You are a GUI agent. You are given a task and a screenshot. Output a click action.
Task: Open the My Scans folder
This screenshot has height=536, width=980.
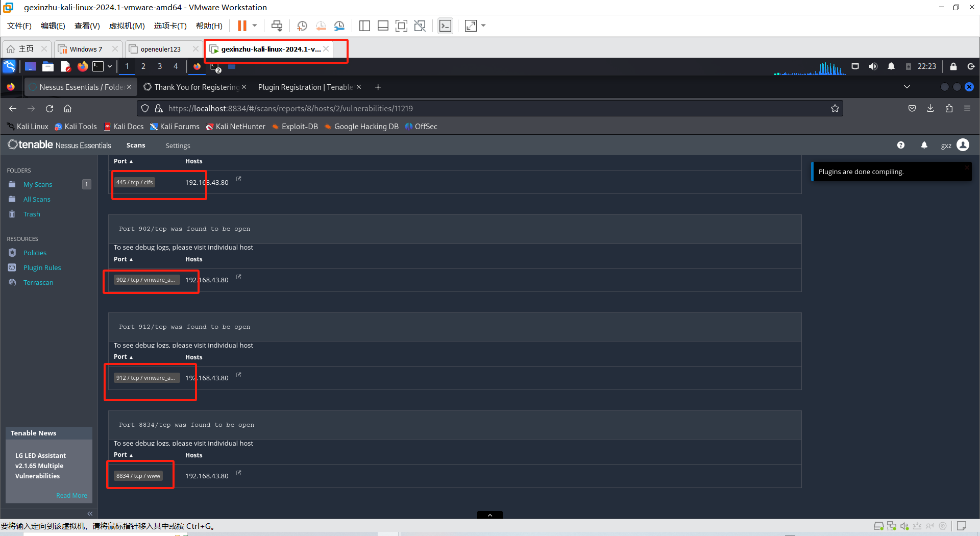38,185
